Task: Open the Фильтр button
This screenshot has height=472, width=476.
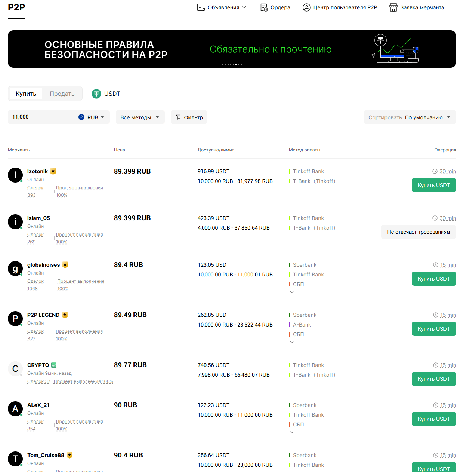Action: coord(189,117)
